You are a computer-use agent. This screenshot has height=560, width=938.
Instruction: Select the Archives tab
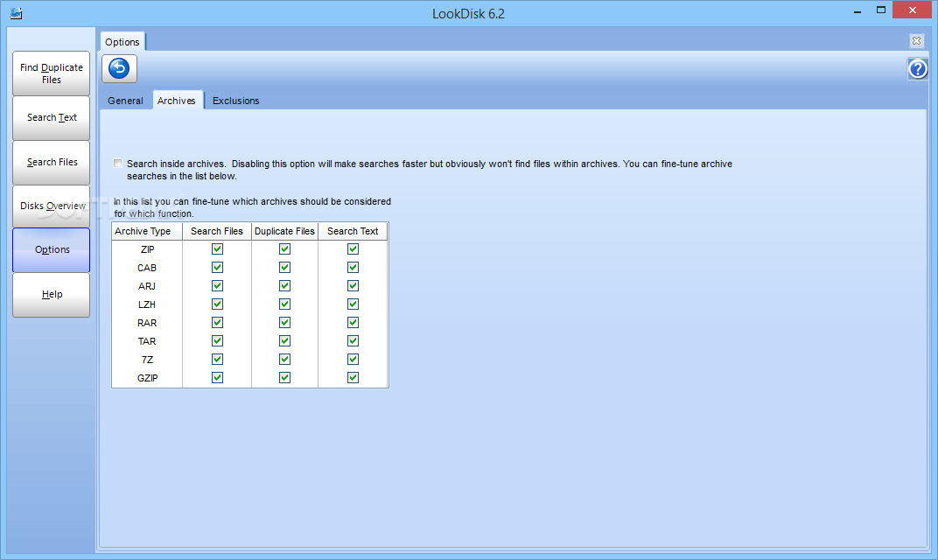click(x=177, y=101)
